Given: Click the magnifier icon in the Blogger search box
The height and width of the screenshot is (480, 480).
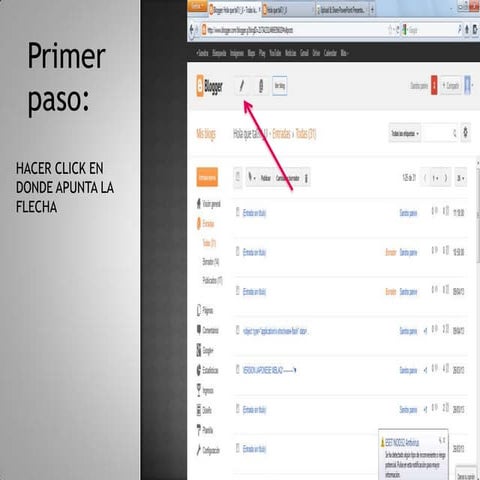Looking at the screenshot, I should pyautogui.click(x=454, y=133).
